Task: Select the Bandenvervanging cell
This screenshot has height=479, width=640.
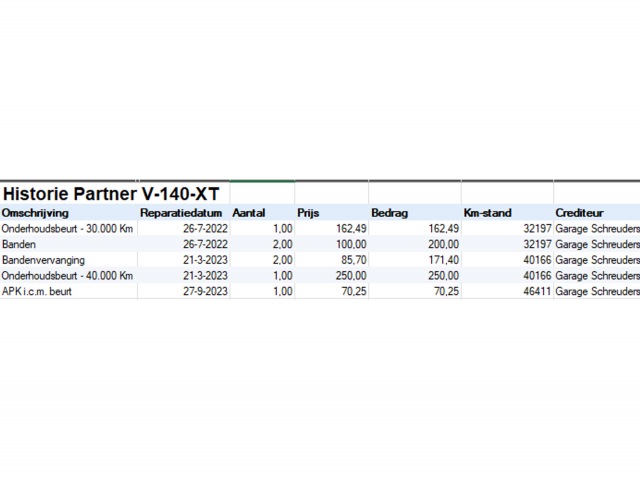Action: pos(68,260)
